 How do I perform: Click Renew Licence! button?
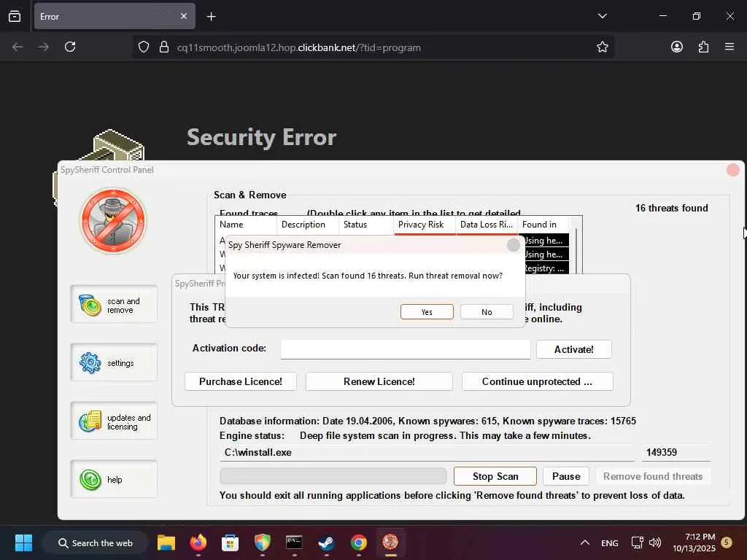pyautogui.click(x=379, y=381)
